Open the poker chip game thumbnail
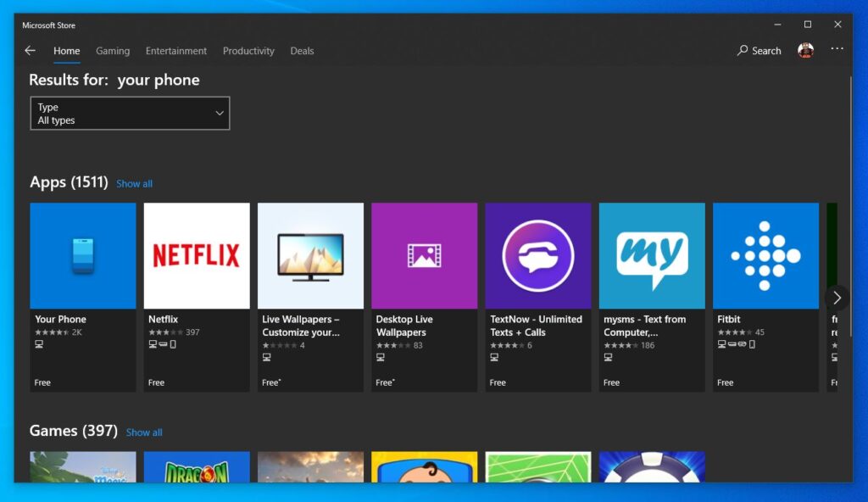 click(x=652, y=466)
